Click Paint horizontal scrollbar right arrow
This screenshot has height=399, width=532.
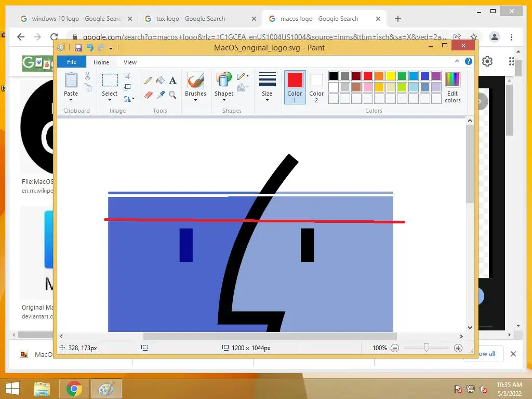(x=461, y=336)
